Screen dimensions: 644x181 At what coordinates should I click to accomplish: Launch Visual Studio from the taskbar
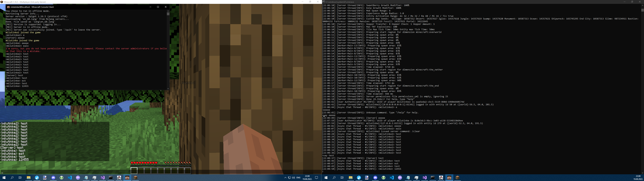tap(424, 178)
